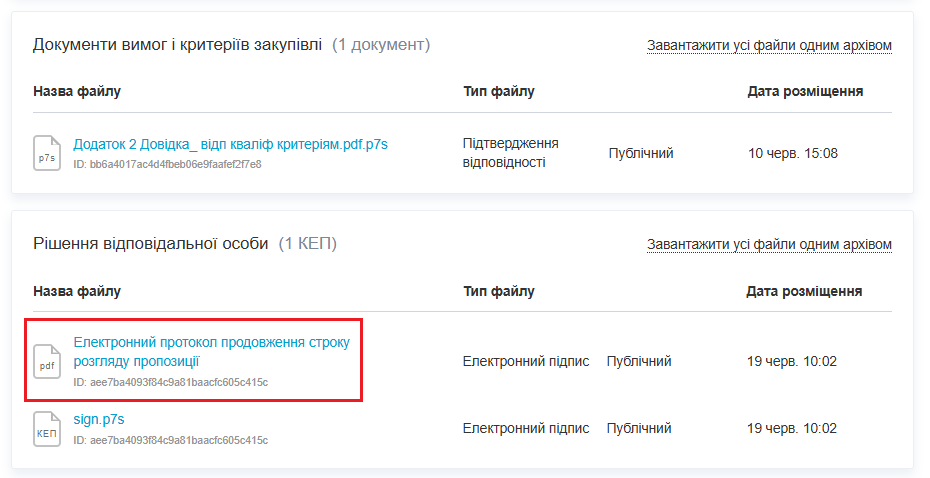
Task: Click the pdf file icon for Електронний протокол
Action: tap(47, 361)
